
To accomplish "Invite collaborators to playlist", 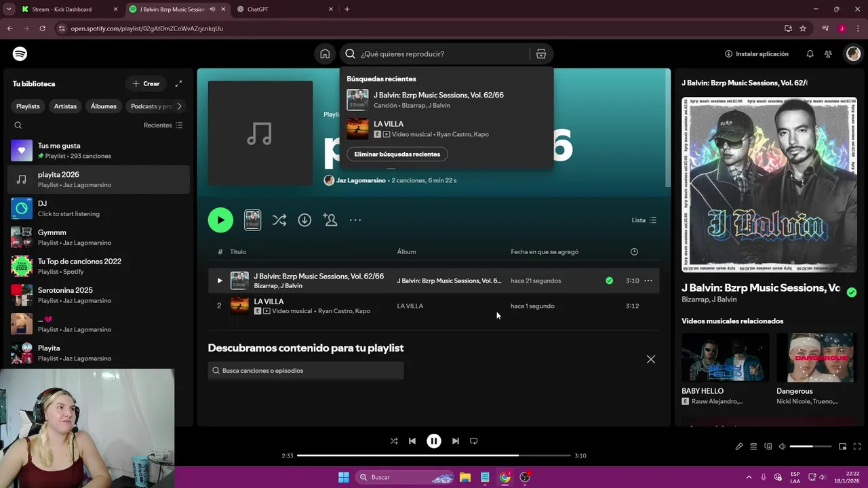I will click(330, 220).
